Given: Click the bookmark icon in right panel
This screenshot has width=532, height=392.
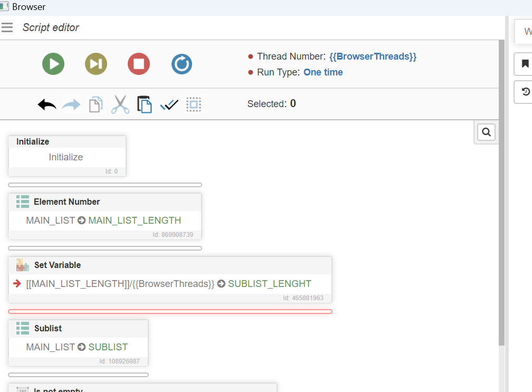Looking at the screenshot, I should point(525,64).
